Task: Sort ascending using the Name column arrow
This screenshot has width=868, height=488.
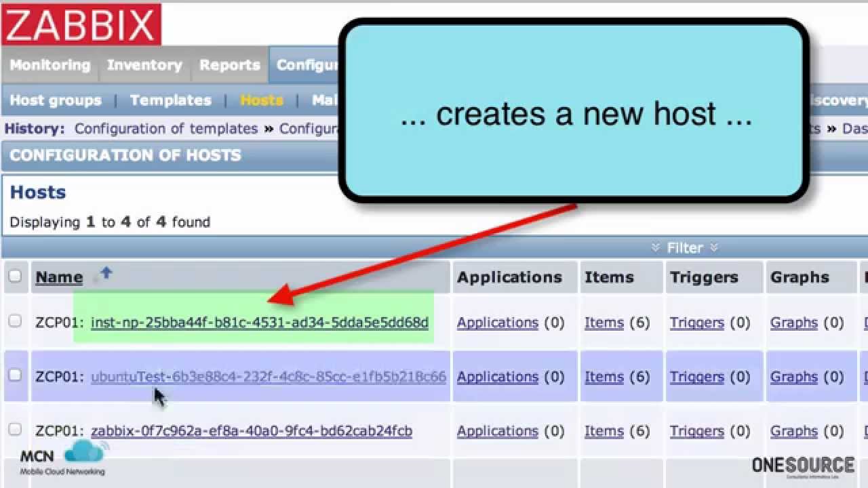Action: click(x=106, y=273)
